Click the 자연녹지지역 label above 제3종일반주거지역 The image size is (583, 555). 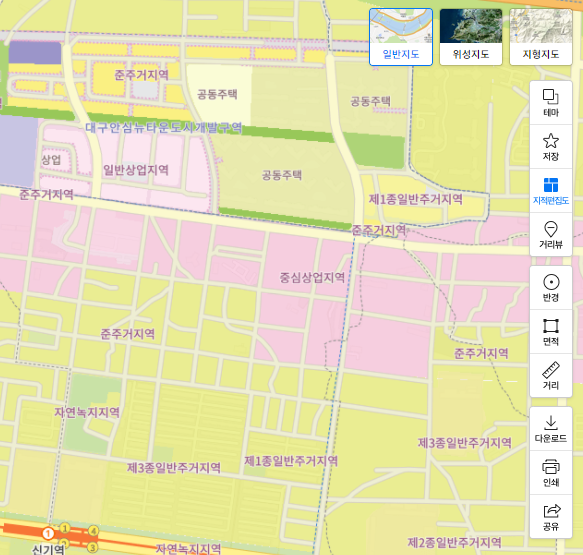[x=87, y=412]
